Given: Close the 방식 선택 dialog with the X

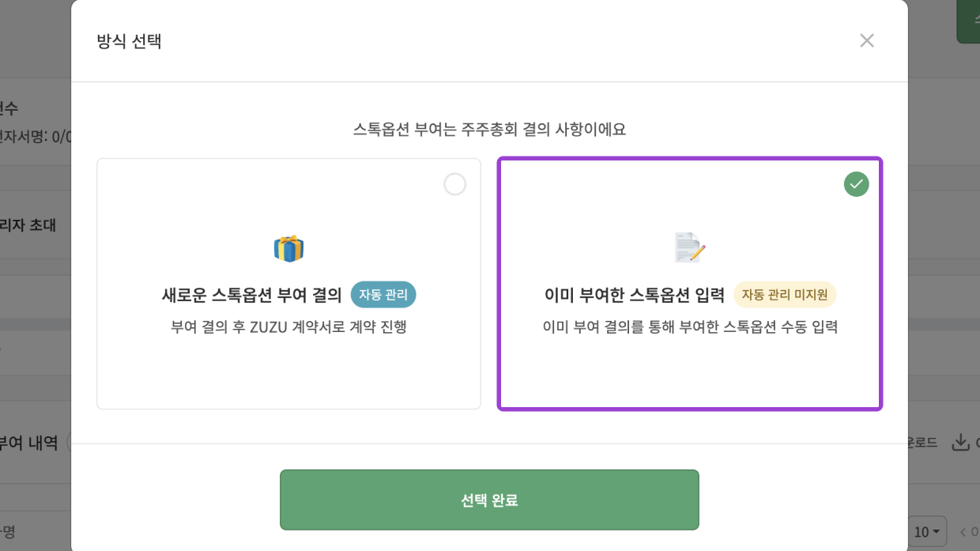Looking at the screenshot, I should pos(866,40).
